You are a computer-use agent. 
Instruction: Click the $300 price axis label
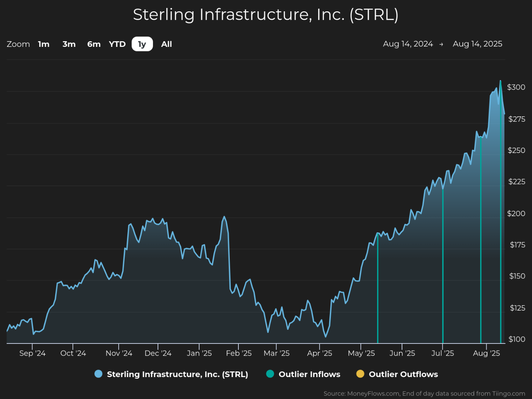pyautogui.click(x=516, y=87)
